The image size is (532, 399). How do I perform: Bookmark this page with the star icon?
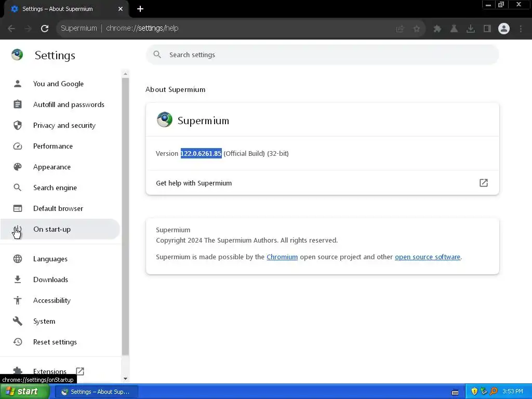[x=417, y=29]
